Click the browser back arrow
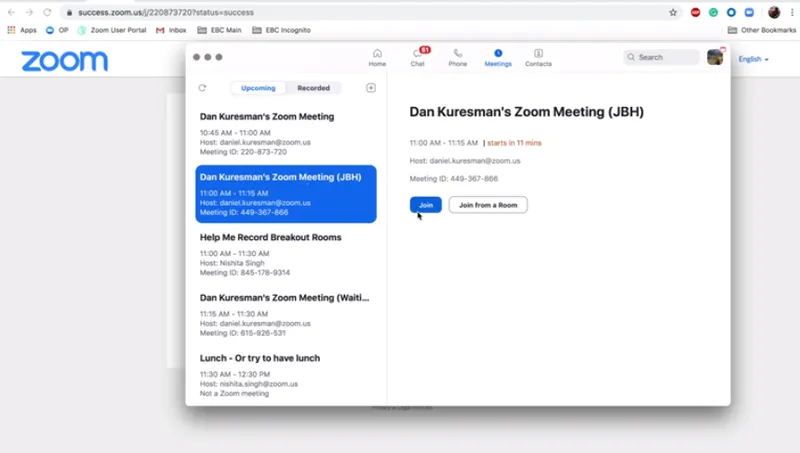Viewport: 800px width, 453px height. click(x=11, y=12)
